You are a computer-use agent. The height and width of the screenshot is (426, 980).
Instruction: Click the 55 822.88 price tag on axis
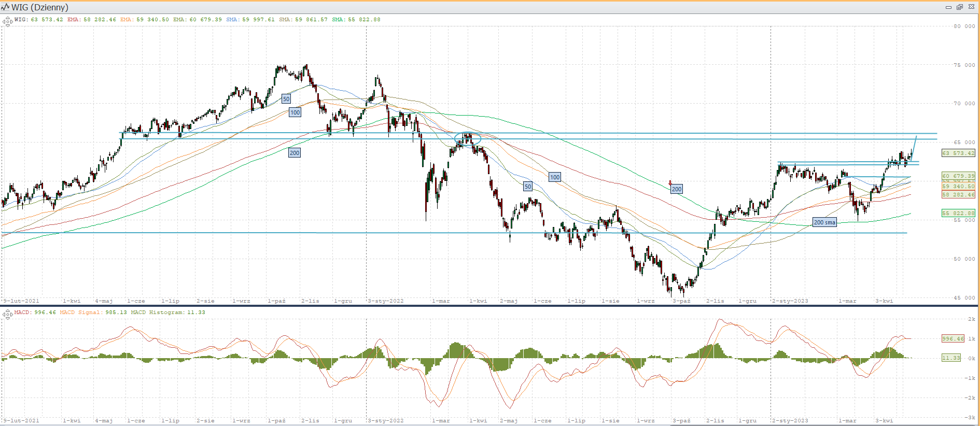pyautogui.click(x=958, y=213)
